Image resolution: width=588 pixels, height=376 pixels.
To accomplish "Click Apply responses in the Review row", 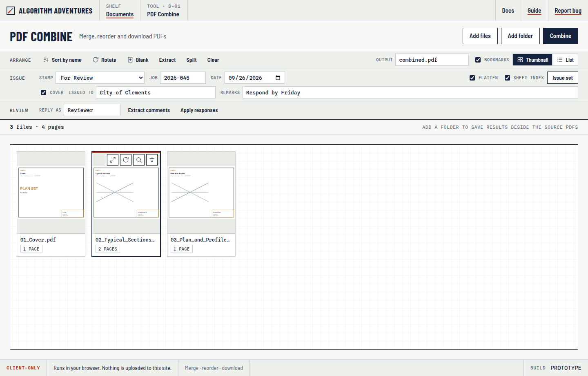I will 199,110.
